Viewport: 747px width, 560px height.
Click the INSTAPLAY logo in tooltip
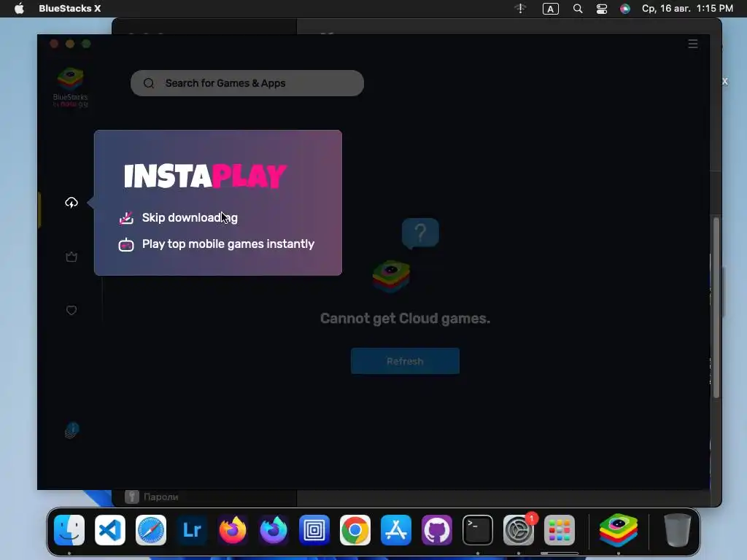click(205, 176)
